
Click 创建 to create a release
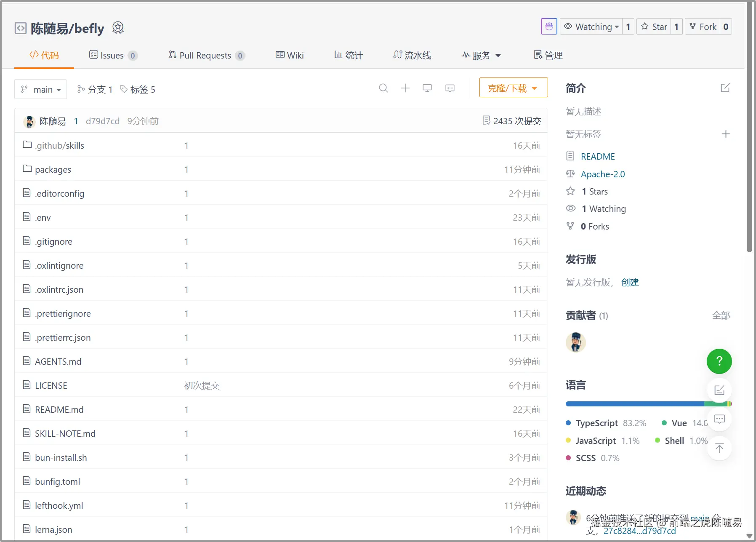(630, 282)
